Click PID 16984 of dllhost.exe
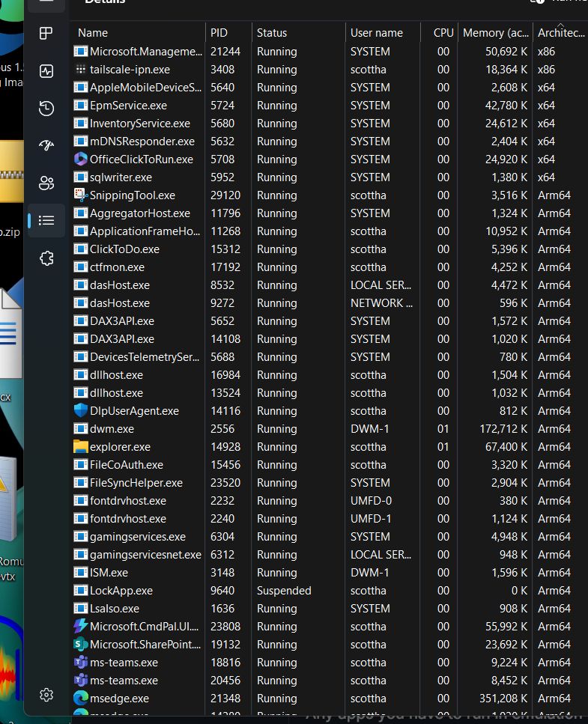 pyautogui.click(x=225, y=375)
